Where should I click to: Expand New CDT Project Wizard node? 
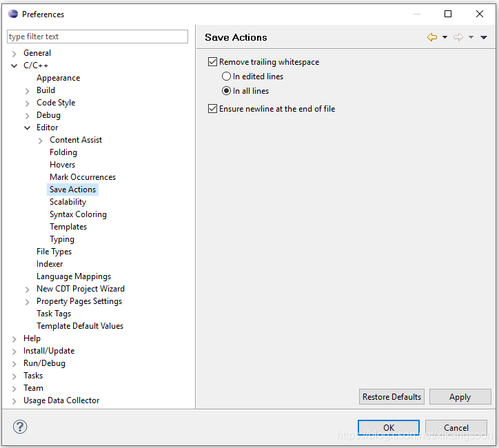[x=28, y=289]
